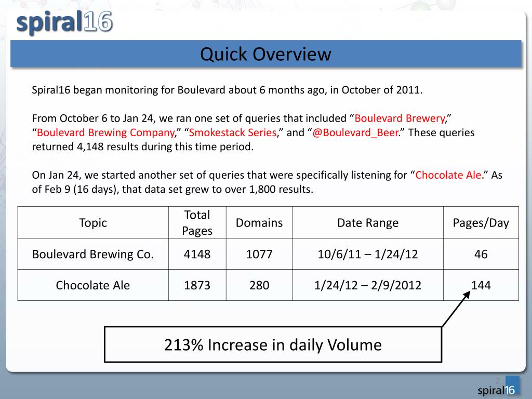The width and height of the screenshot is (532, 399).
Task: Click the "1873" total pages cell
Action: (x=197, y=285)
